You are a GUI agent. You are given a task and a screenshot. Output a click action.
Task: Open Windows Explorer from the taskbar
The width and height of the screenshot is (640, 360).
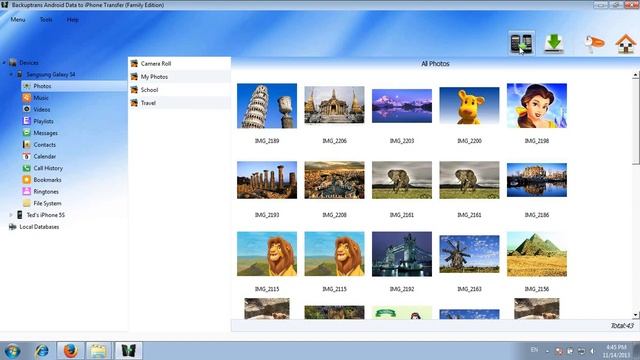click(98, 351)
